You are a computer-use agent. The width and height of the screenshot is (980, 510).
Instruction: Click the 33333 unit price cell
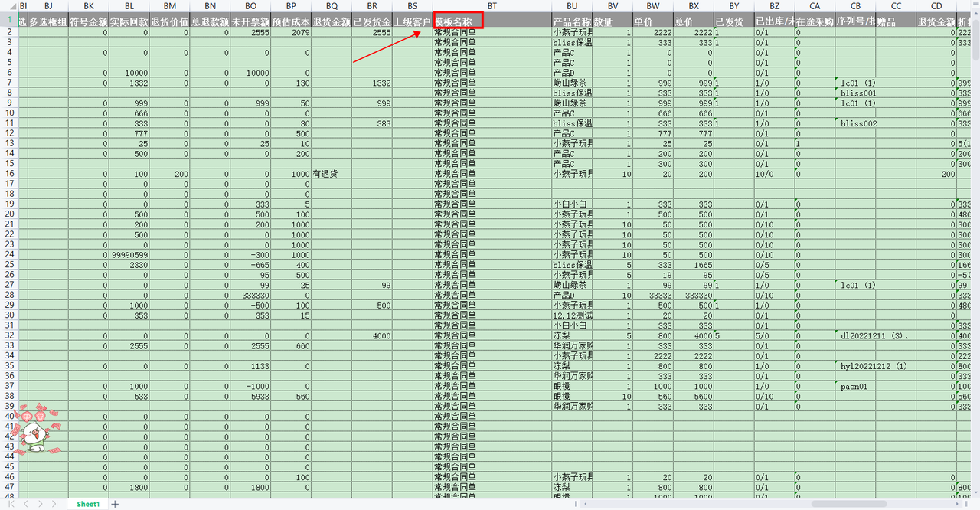tap(653, 295)
